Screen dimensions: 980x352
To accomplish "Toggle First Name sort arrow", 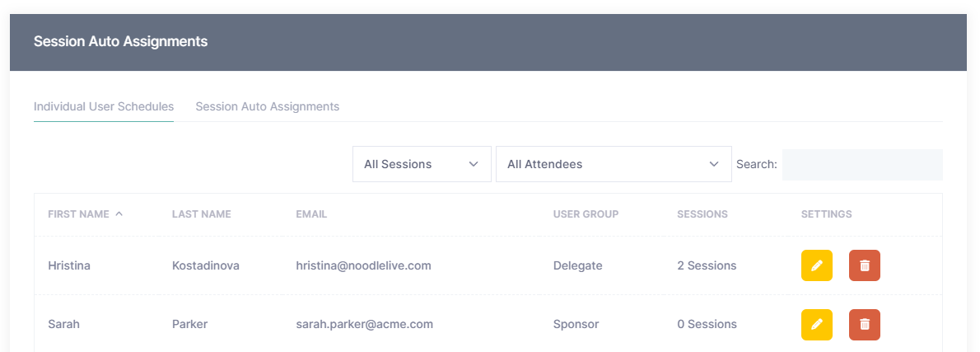I will (119, 214).
